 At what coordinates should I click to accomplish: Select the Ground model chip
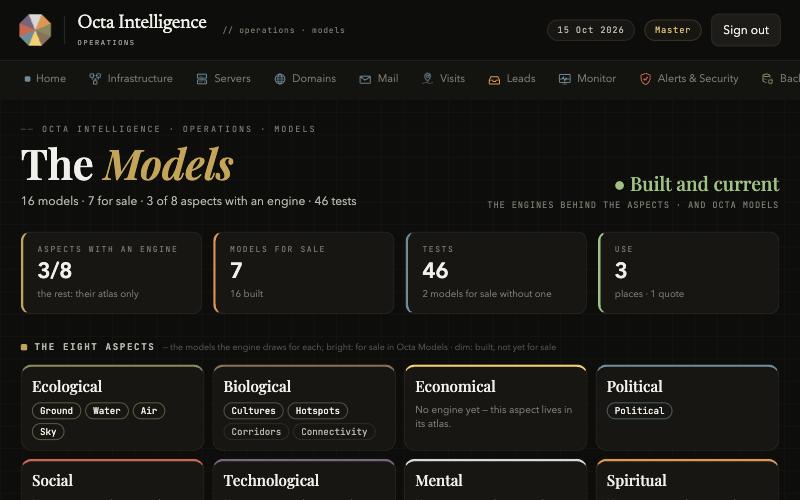click(56, 411)
